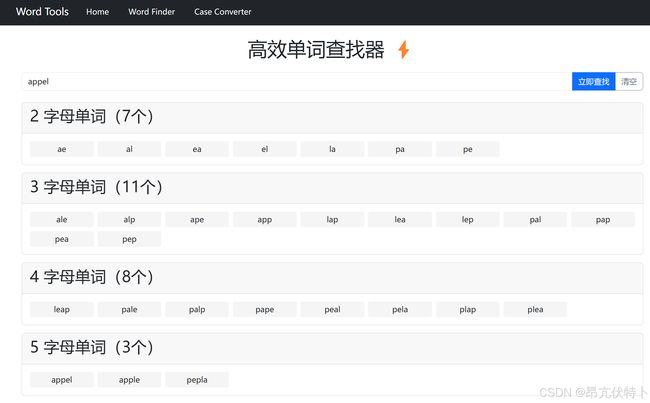Select the word 'el'
650x403 pixels.
264,149
